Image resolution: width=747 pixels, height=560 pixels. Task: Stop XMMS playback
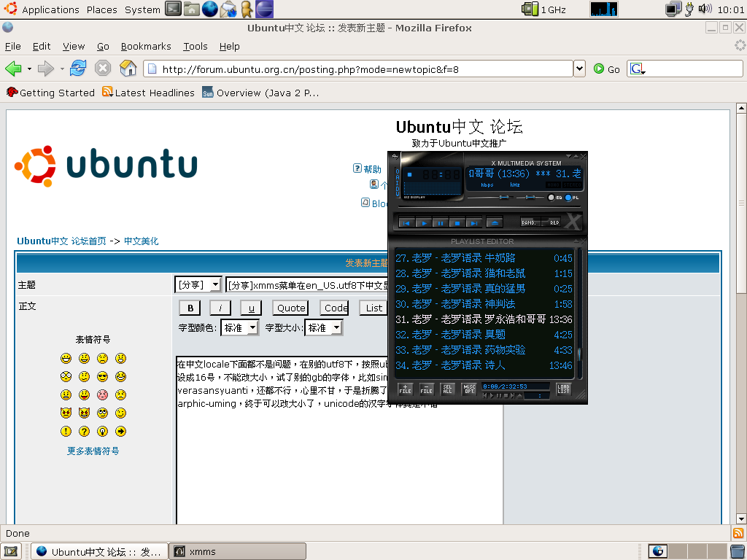tap(457, 223)
